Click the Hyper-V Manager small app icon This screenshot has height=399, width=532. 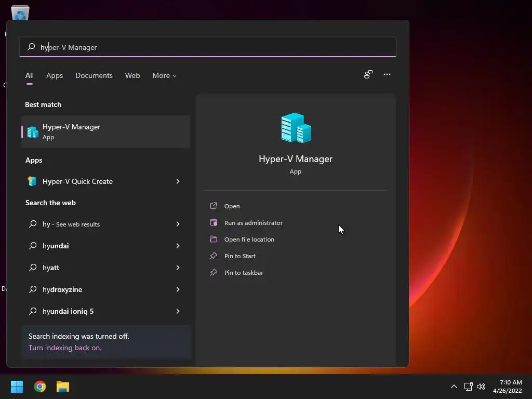[x=33, y=132]
